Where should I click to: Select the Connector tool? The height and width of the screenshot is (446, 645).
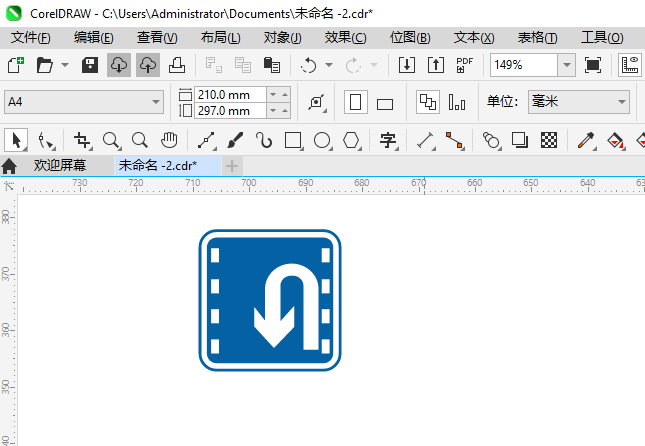coord(455,140)
